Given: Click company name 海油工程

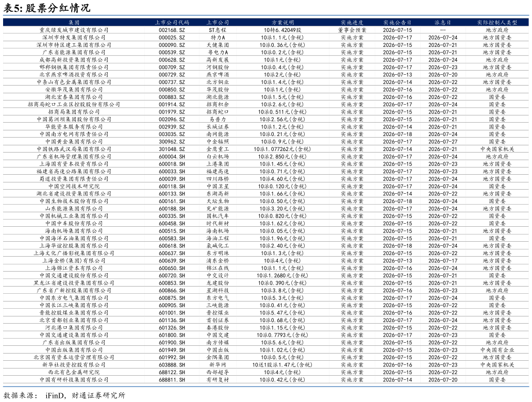Looking at the screenshot, I should click(218, 239).
